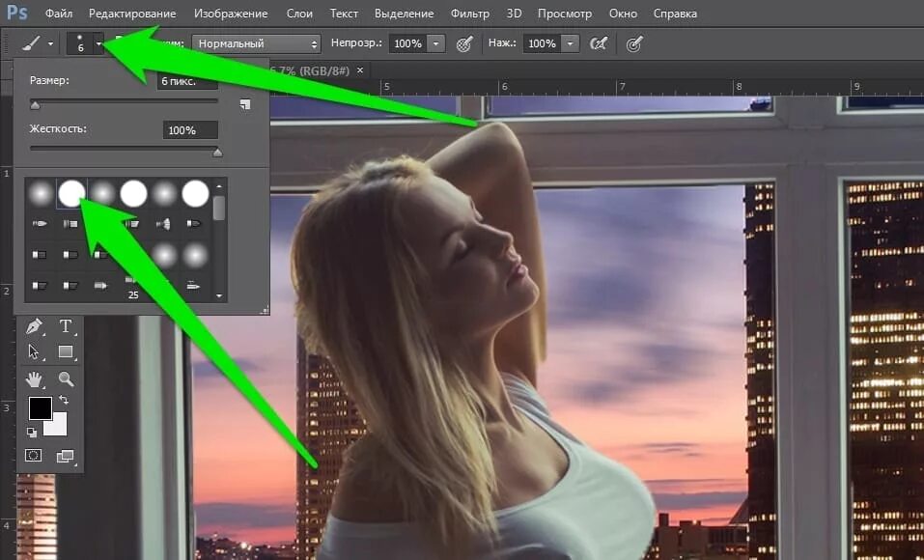Expand the tool preset arrow beside brush icon
Screen dimensions: 924x560
[x=50, y=43]
